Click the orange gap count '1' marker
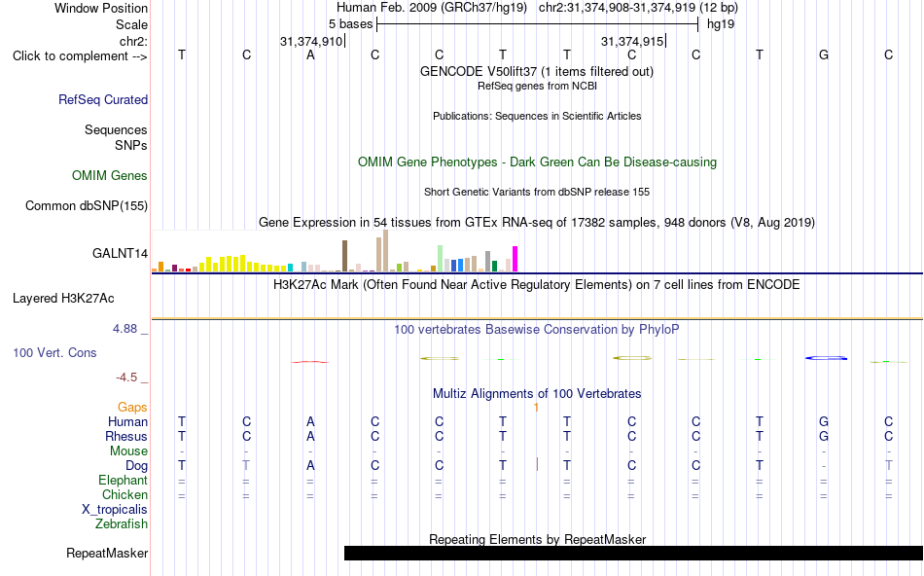The height and width of the screenshot is (576, 924). tap(536, 408)
